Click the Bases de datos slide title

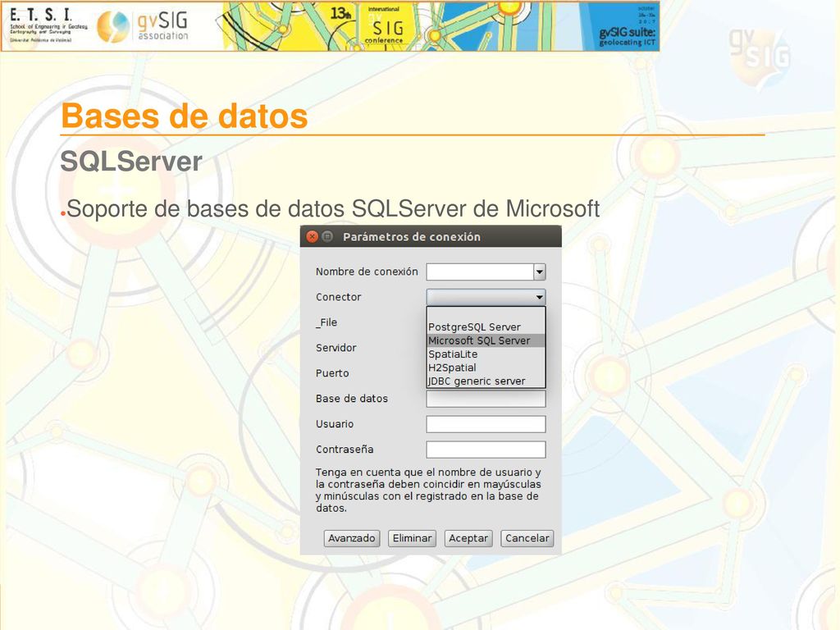click(185, 116)
